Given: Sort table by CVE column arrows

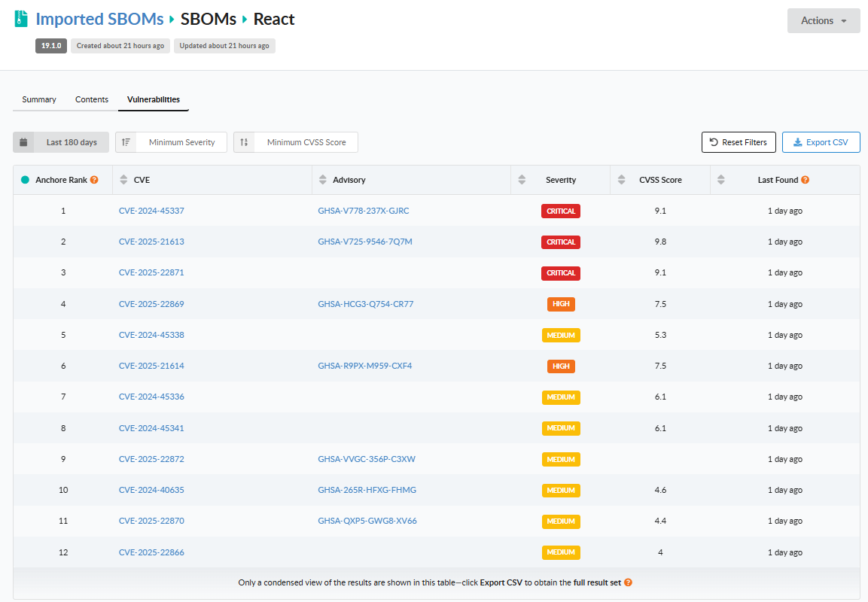Looking at the screenshot, I should 124,180.
